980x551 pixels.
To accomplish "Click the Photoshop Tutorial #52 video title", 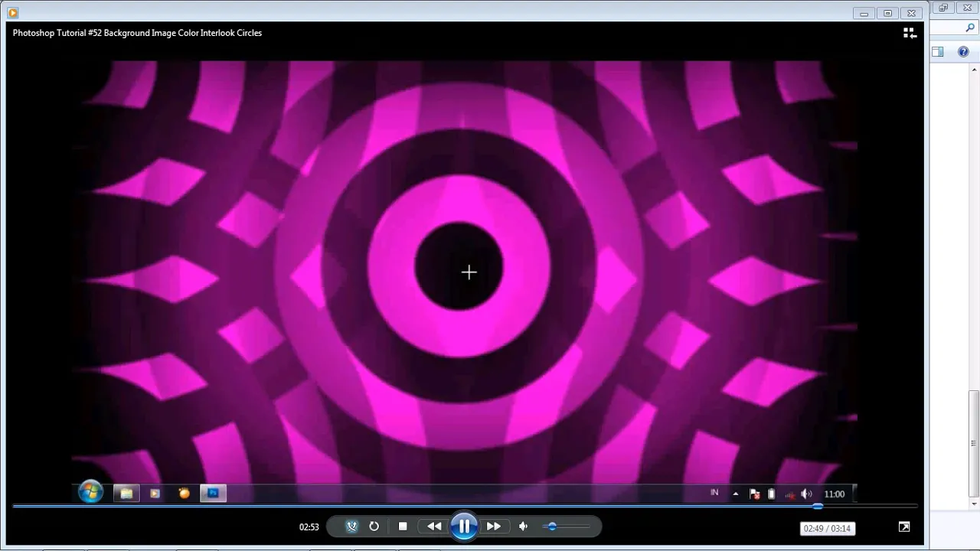I will [137, 33].
